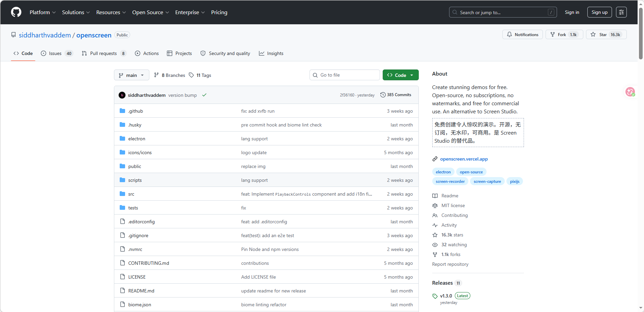Click the browser translate extension icon

tap(630, 92)
